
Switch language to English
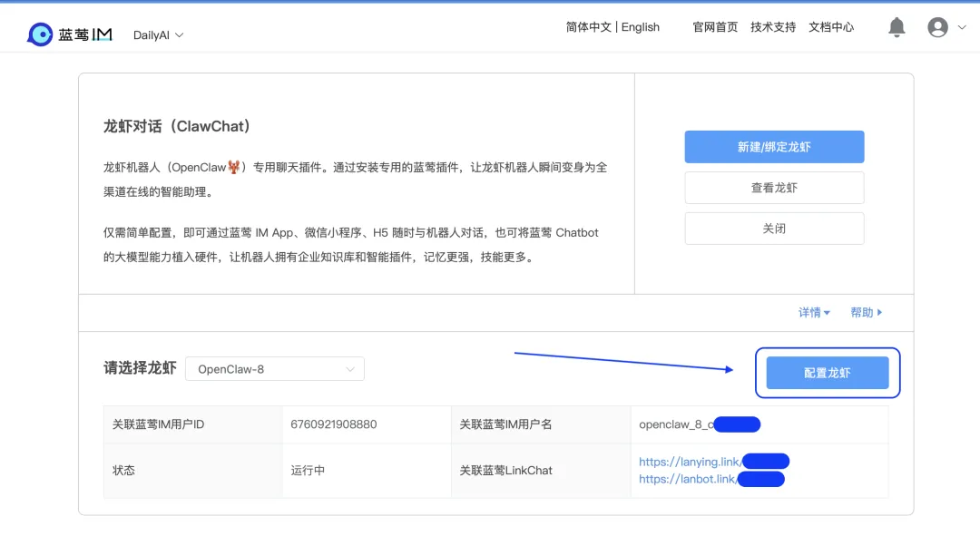640,27
